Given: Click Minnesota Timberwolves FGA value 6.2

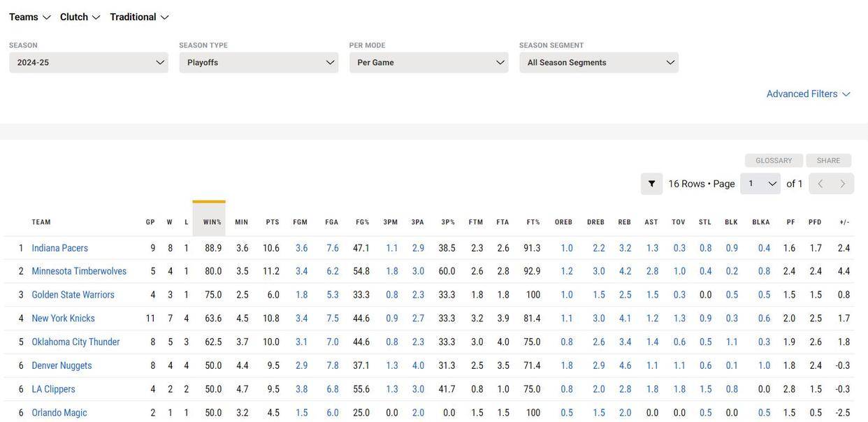Looking at the screenshot, I should point(333,271).
